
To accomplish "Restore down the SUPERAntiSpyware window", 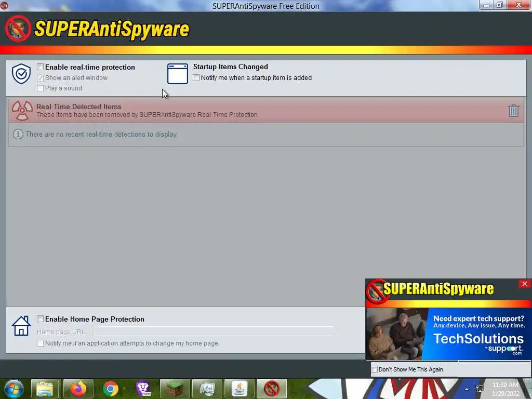I will [x=500, y=5].
